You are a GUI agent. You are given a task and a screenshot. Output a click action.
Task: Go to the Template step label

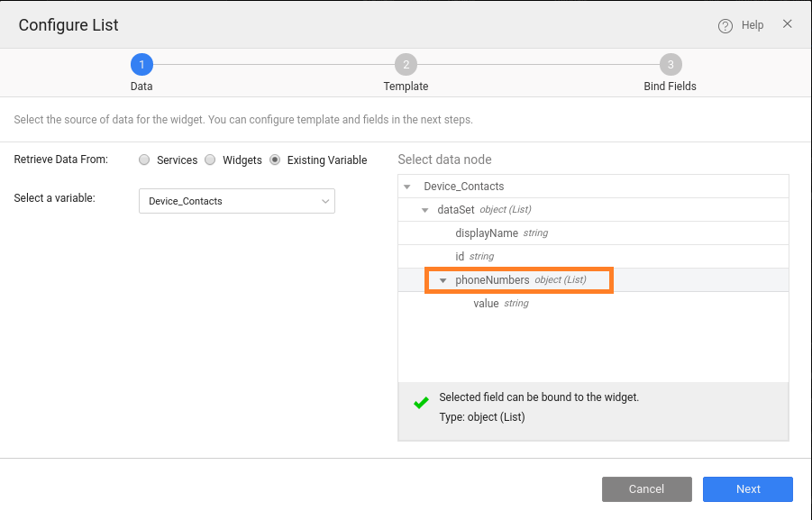406,87
